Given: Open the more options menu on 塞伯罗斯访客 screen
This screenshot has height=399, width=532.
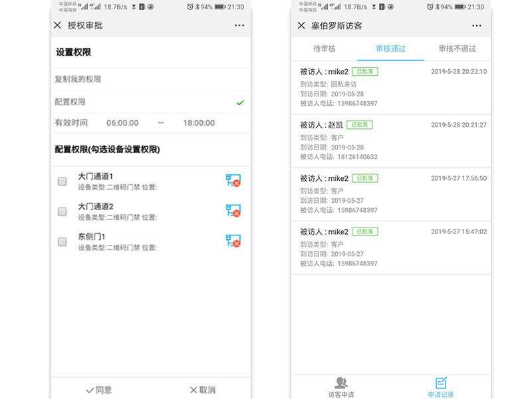Looking at the screenshot, I should tap(477, 25).
